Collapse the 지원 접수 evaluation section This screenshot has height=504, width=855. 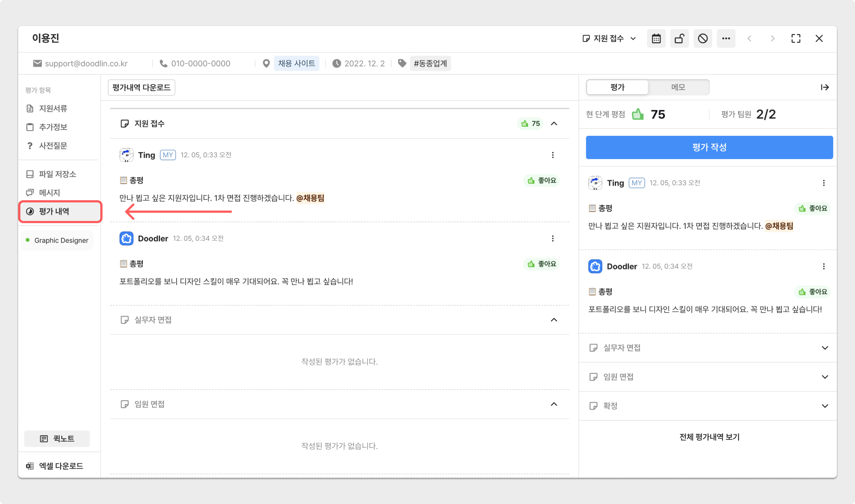554,124
